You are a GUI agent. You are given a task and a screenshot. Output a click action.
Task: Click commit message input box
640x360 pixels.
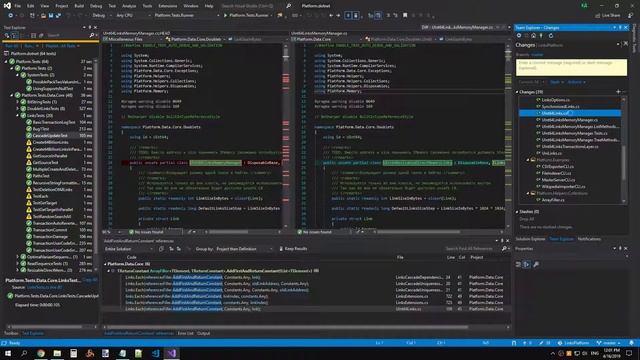[x=571, y=67]
